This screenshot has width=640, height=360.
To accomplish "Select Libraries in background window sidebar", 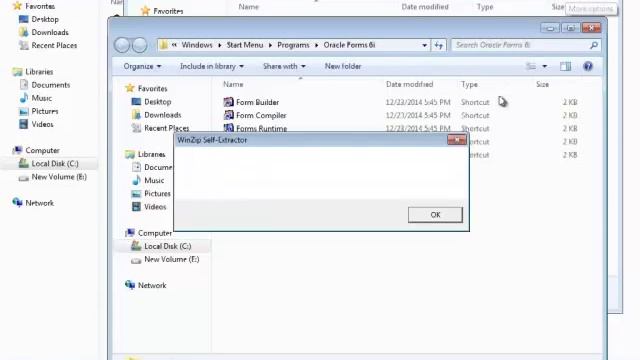I will click(x=33, y=71).
